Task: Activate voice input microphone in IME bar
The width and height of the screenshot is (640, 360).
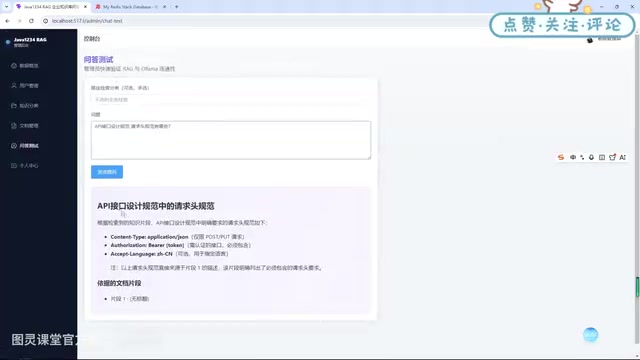Action: click(591, 158)
